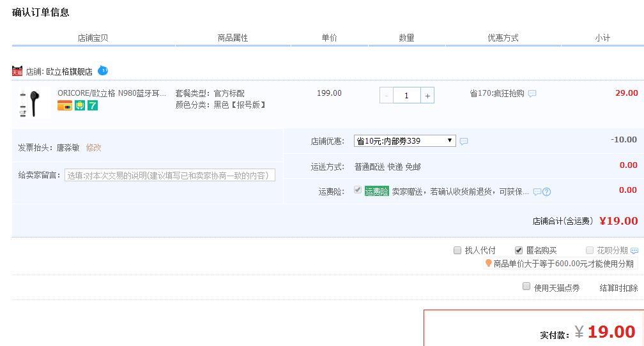Click the quantity field showing 1
This screenshot has width=644, height=346.
point(406,96)
